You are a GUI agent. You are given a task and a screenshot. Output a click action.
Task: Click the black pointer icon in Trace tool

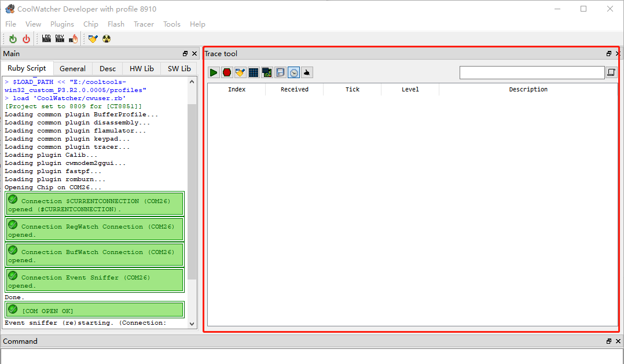pos(307,72)
